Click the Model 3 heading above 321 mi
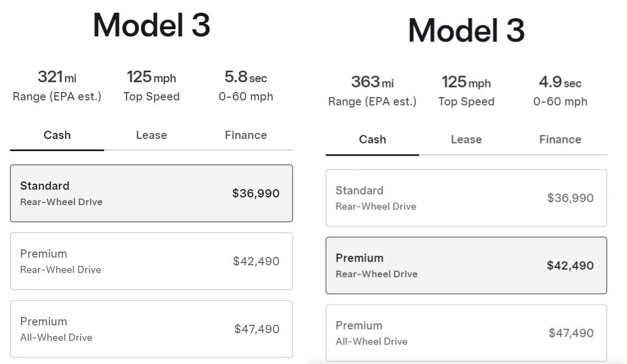Viewport: 627px width, 364px height. coord(151,25)
